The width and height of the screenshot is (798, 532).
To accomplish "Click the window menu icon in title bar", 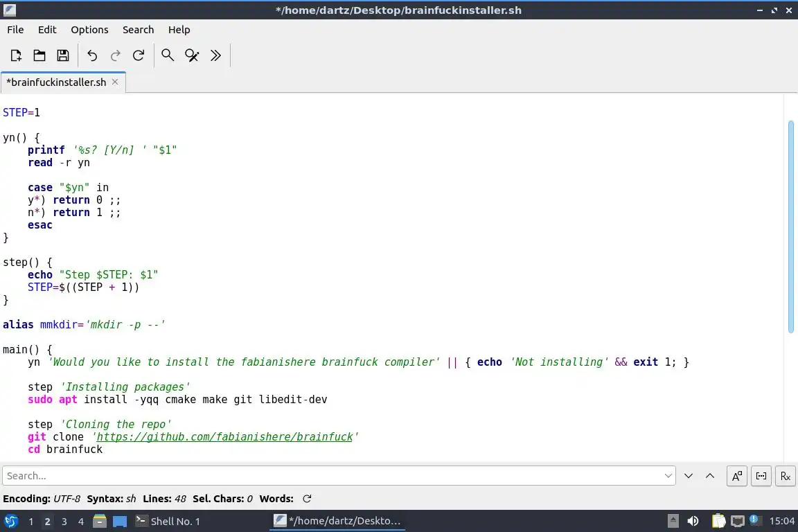I will (10, 10).
